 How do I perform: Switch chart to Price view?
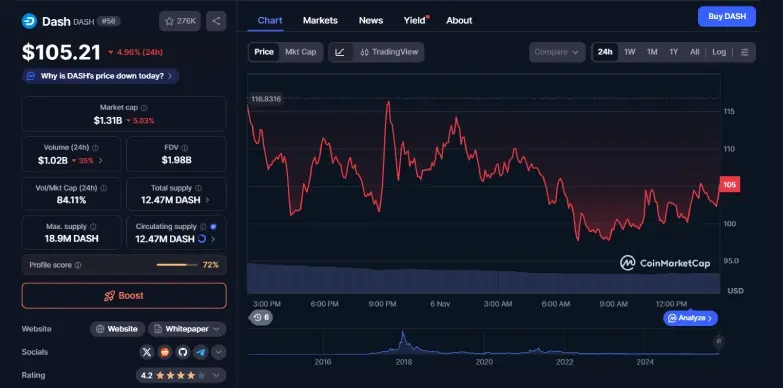coord(264,52)
